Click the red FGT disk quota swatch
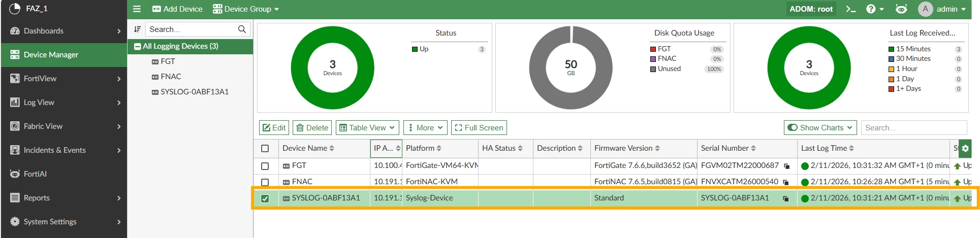This screenshot has width=980, height=238. coord(653,49)
